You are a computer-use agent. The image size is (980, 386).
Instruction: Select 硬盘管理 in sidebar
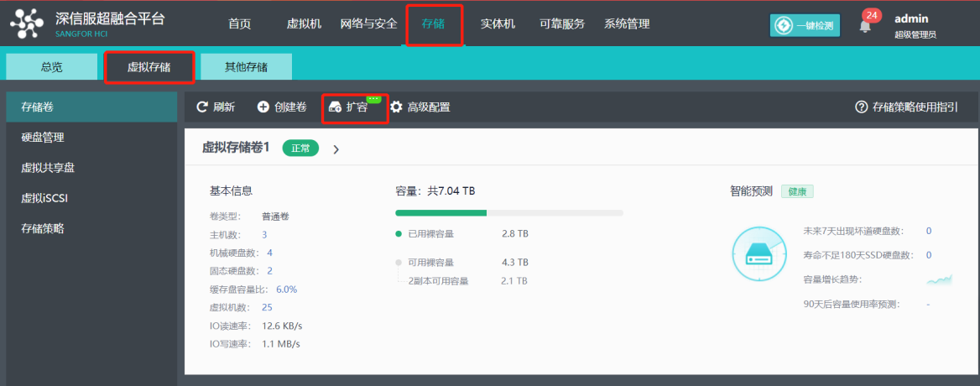point(43,138)
